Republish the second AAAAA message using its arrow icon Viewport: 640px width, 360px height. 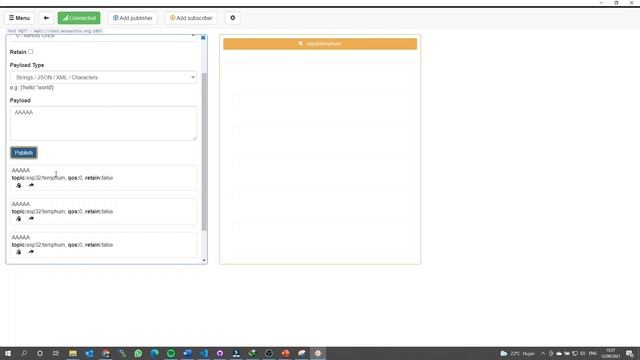(x=31, y=219)
